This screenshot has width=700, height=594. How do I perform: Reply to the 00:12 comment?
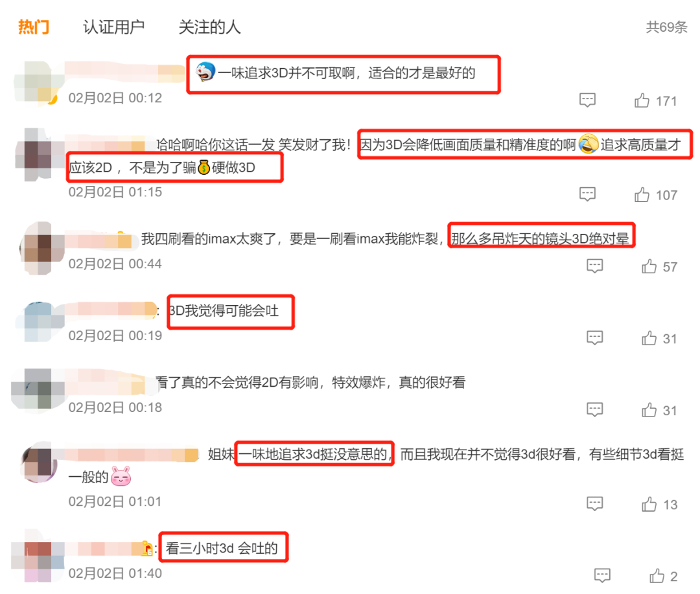587,100
